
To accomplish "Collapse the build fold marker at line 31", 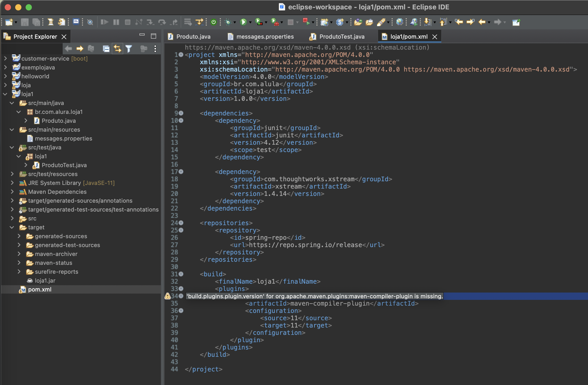I will pos(181,274).
